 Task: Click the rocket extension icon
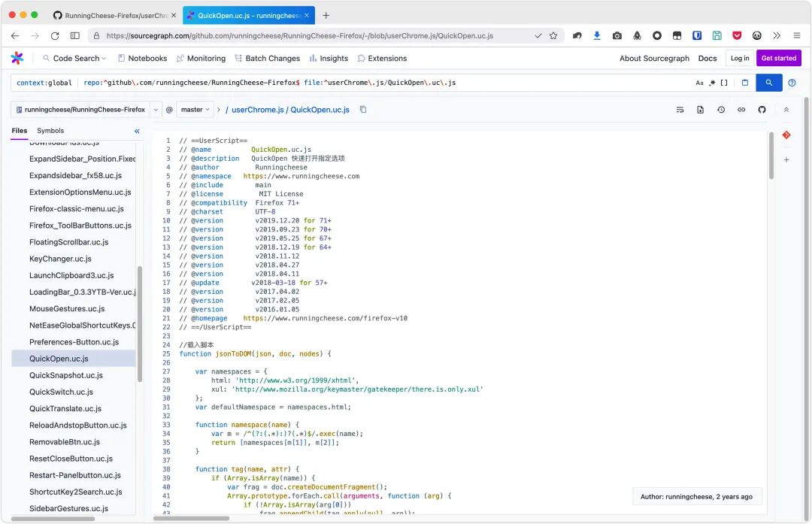coord(637,36)
